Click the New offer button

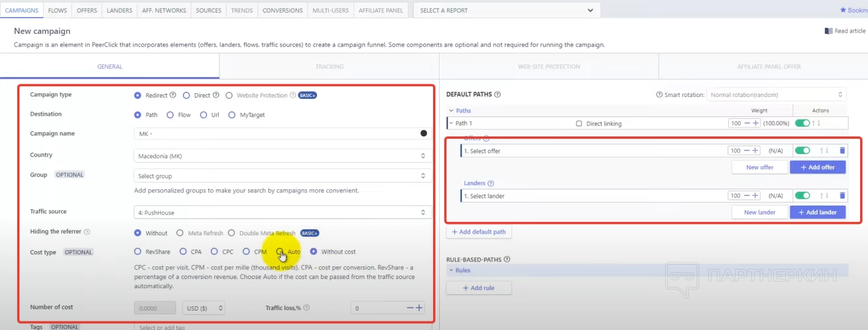pyautogui.click(x=759, y=167)
